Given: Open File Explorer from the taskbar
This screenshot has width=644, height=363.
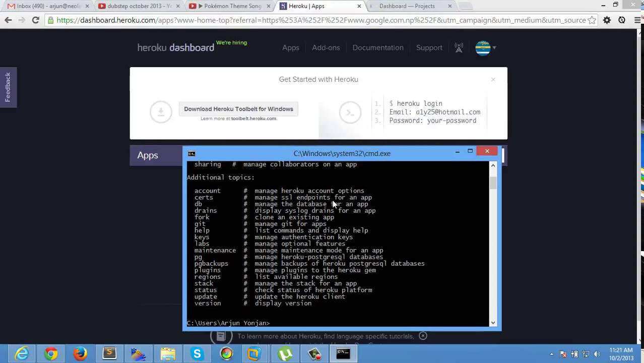Looking at the screenshot, I should (x=168, y=354).
